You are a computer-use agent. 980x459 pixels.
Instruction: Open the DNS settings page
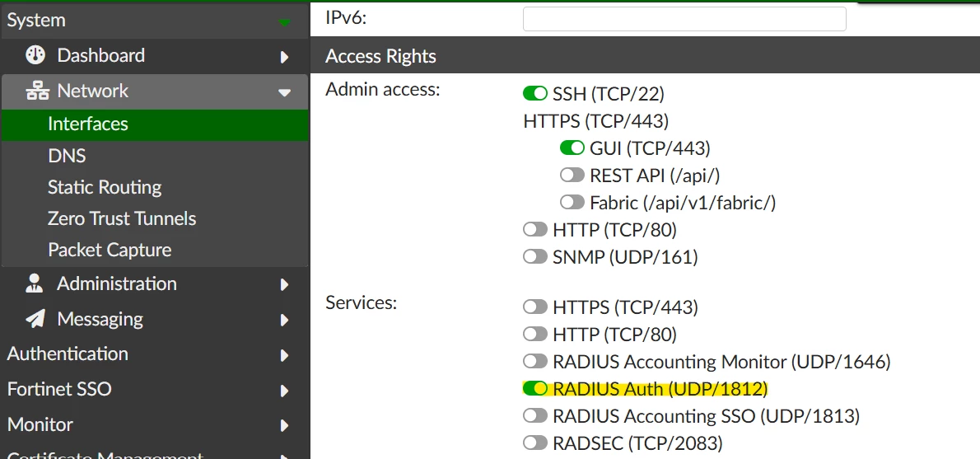(x=67, y=156)
